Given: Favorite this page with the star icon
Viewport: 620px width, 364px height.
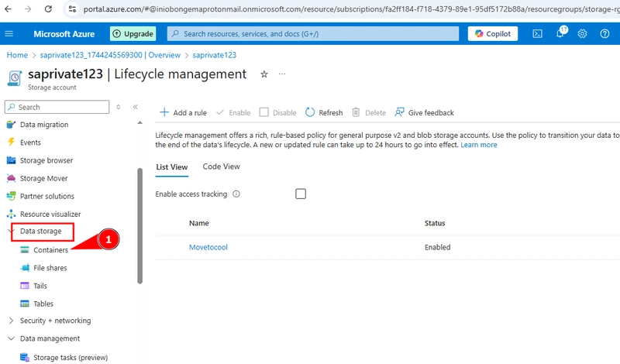Looking at the screenshot, I should (x=264, y=74).
